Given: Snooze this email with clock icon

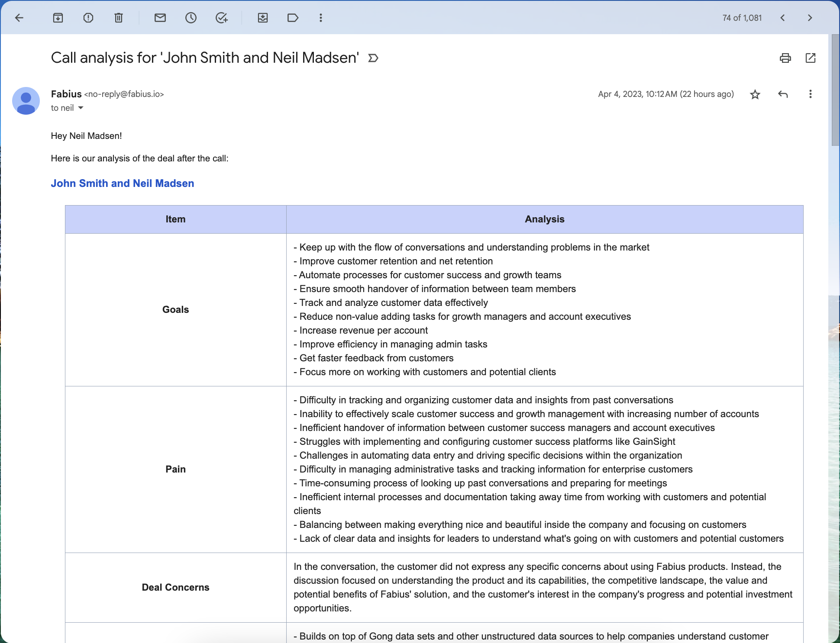Looking at the screenshot, I should (191, 18).
